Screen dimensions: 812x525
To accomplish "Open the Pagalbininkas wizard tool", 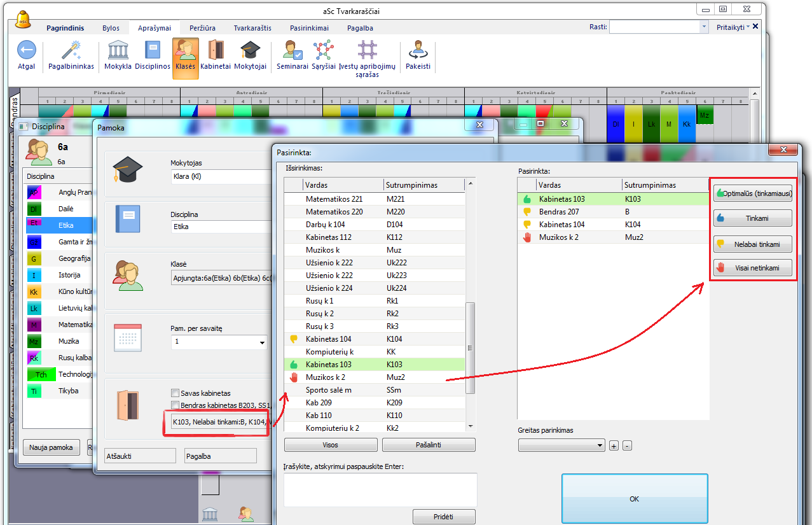I will tap(71, 51).
